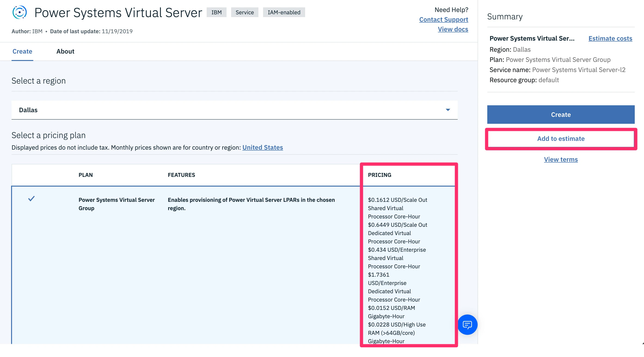
Task: Open the View terms link
Action: point(561,159)
